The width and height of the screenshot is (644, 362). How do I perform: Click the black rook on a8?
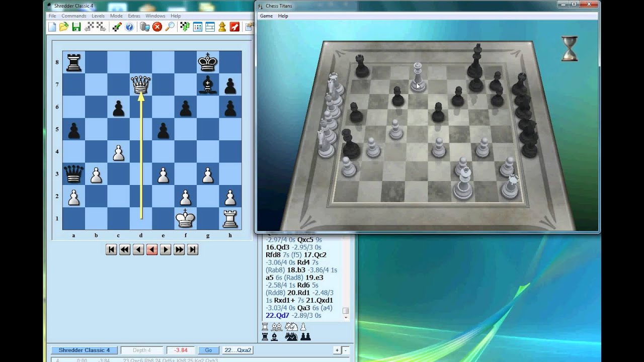73,62
